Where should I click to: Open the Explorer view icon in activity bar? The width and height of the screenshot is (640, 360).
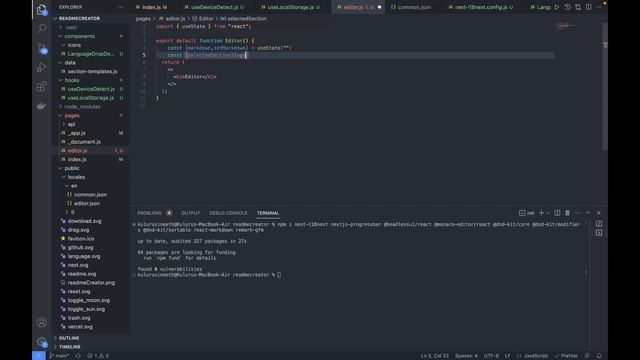click(x=42, y=9)
